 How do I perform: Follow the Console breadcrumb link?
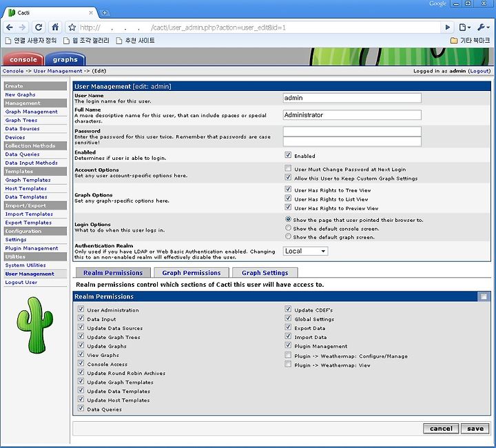point(13,71)
